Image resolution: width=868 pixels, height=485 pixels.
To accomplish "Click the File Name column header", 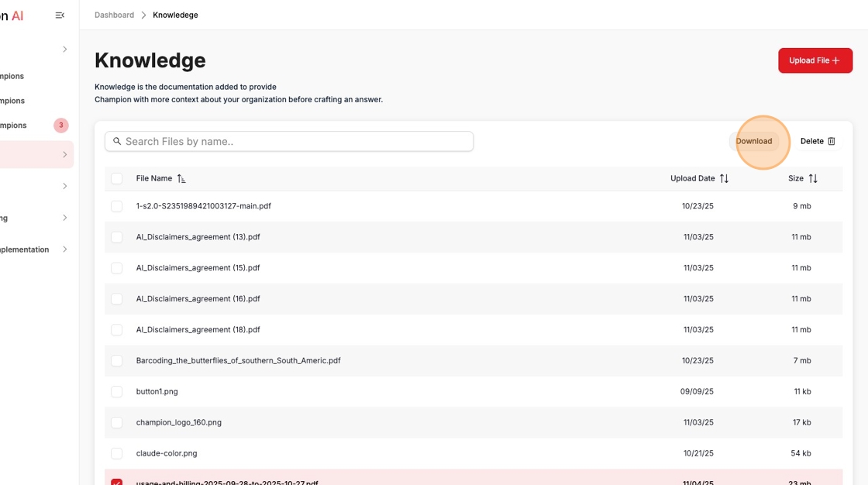I will point(154,178).
